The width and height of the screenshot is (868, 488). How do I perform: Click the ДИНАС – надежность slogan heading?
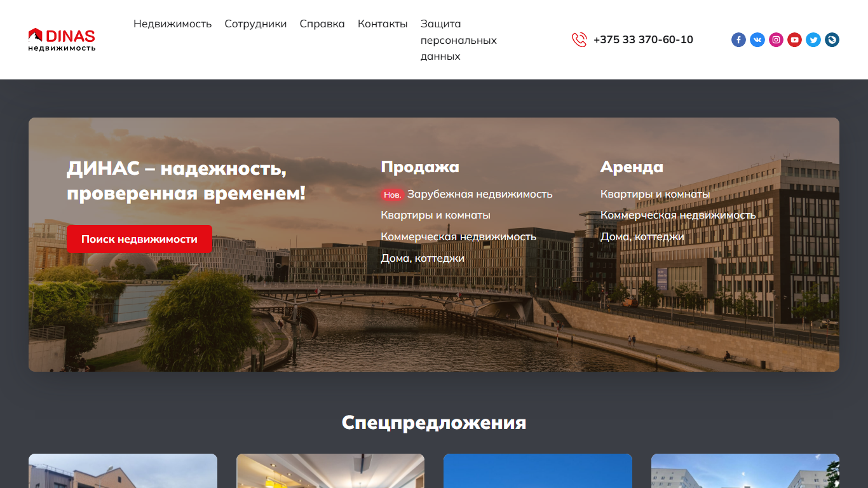[186, 180]
